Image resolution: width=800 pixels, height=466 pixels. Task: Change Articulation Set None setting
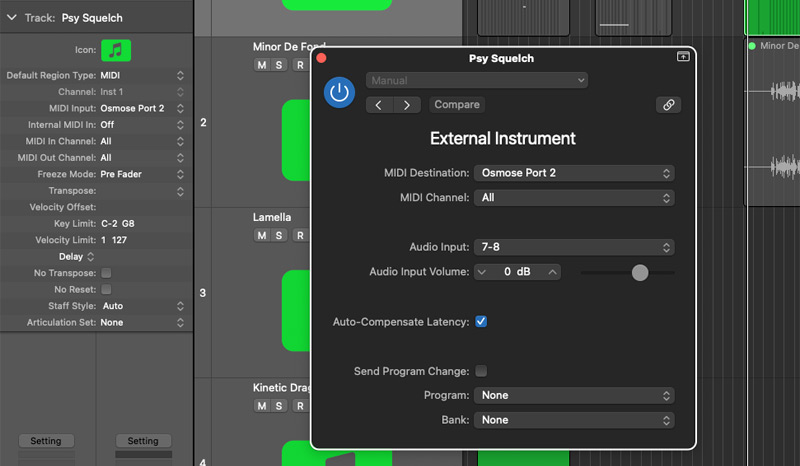tap(142, 323)
